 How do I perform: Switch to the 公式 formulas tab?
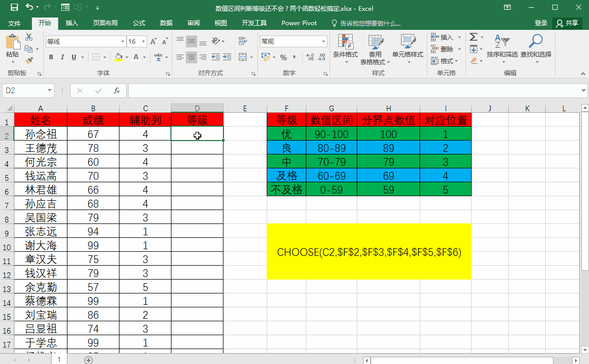pos(138,23)
